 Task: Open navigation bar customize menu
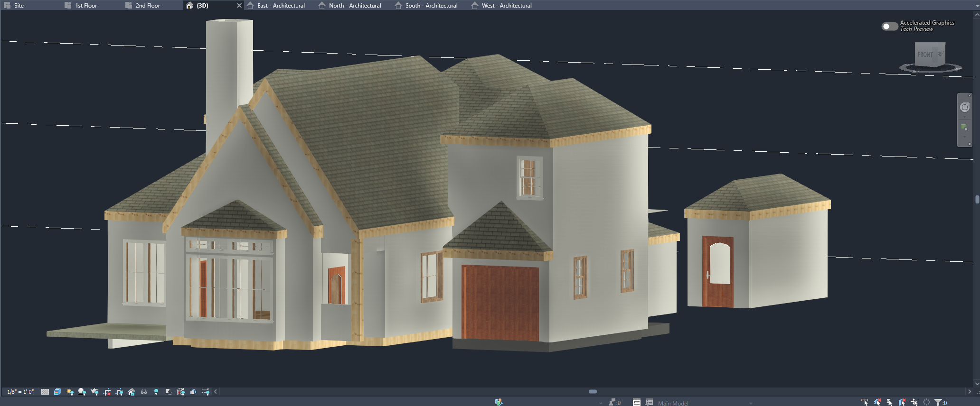(970, 144)
